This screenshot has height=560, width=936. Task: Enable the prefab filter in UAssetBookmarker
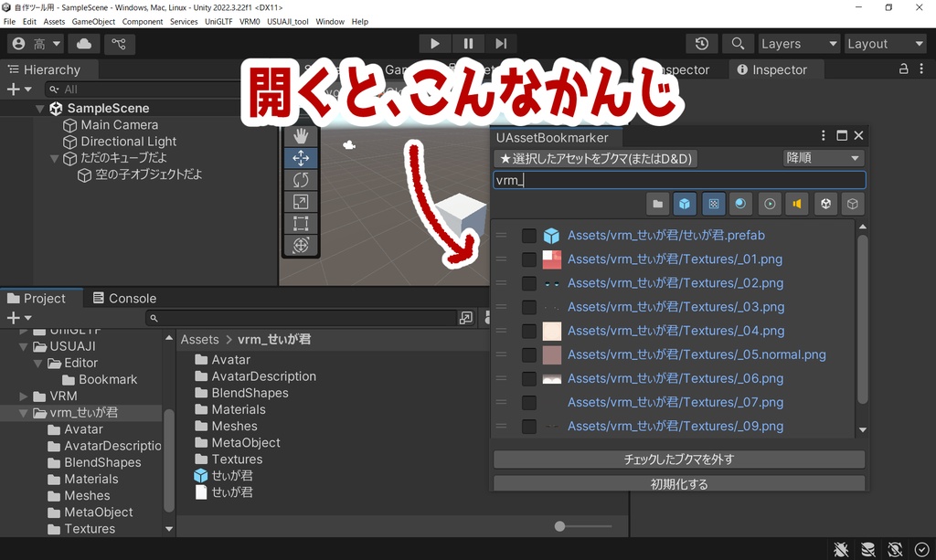point(685,204)
